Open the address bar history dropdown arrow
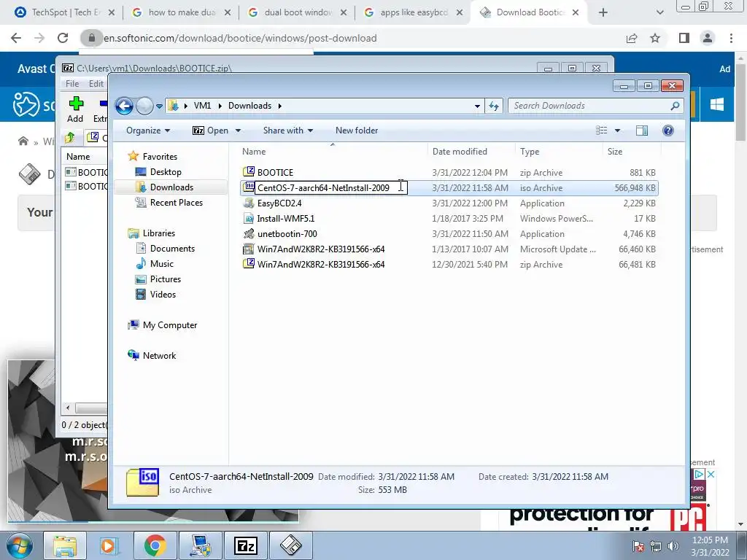747x560 pixels. [x=477, y=106]
